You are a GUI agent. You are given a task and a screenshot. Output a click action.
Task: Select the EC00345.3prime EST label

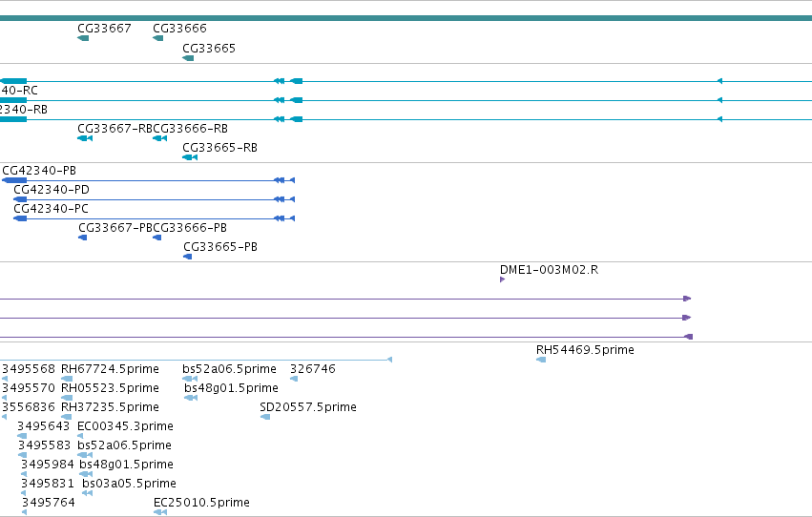(125, 426)
